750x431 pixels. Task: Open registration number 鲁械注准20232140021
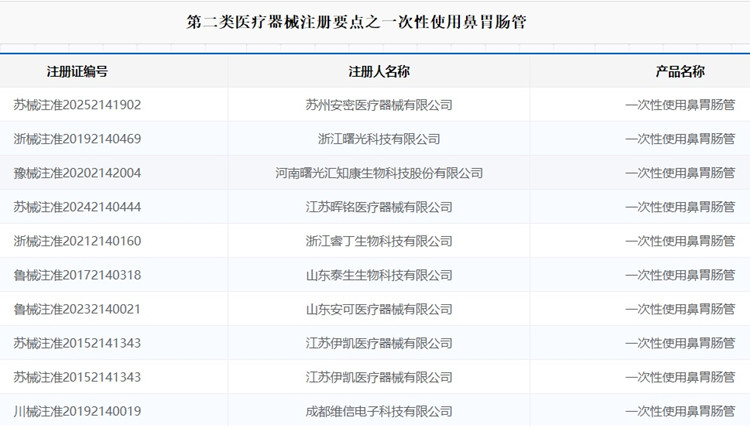coord(77,309)
